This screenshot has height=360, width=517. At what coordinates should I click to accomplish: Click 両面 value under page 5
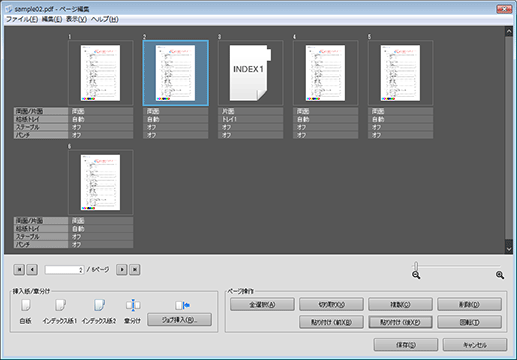click(x=400, y=111)
